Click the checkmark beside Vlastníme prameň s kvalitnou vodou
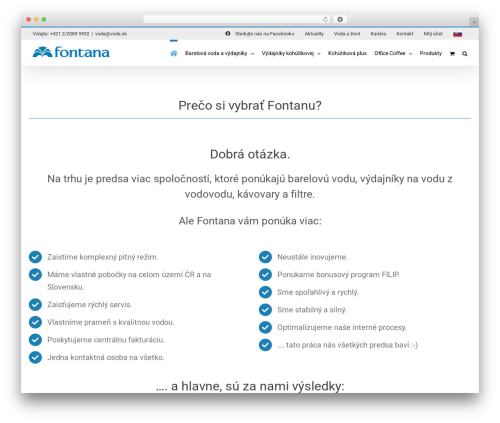Screen dimensions: 500x423 click(35, 322)
